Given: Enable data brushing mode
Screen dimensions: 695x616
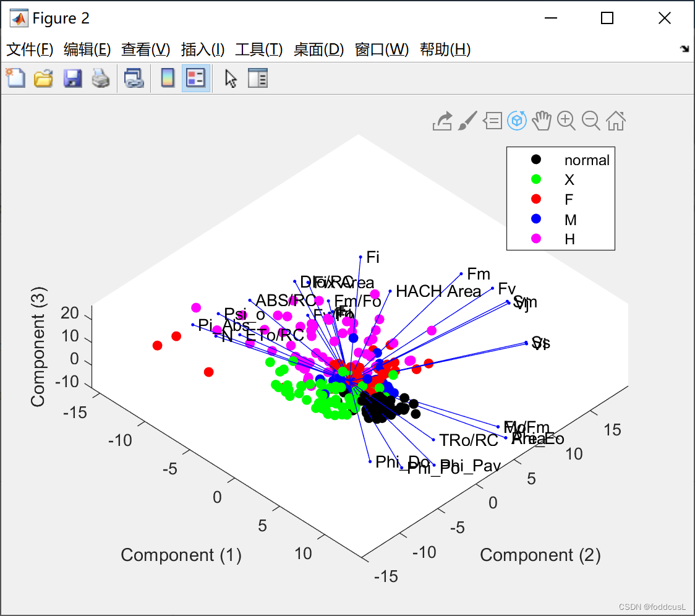Looking at the screenshot, I should [467, 121].
